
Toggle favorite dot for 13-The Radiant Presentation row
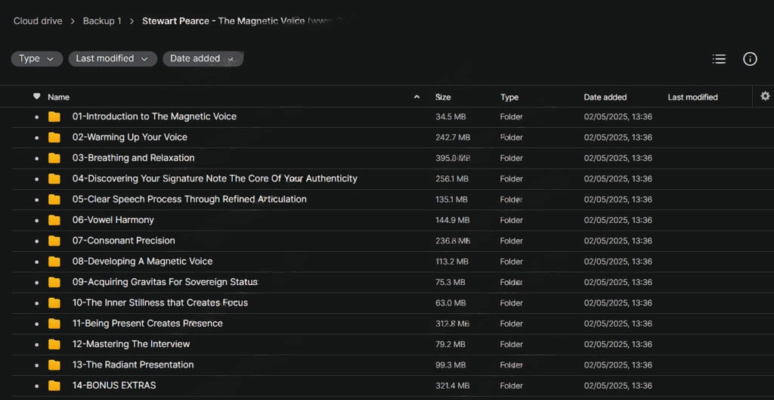coord(37,365)
